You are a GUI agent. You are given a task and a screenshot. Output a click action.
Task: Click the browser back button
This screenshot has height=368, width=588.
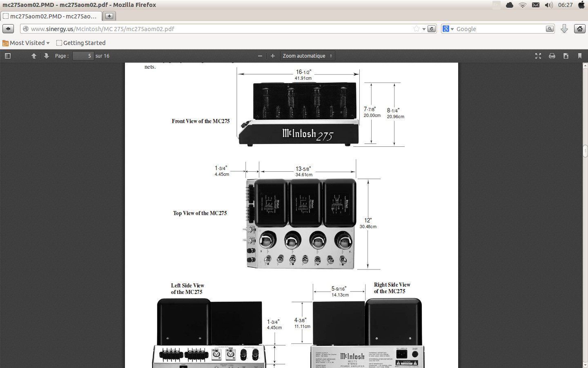(x=8, y=29)
